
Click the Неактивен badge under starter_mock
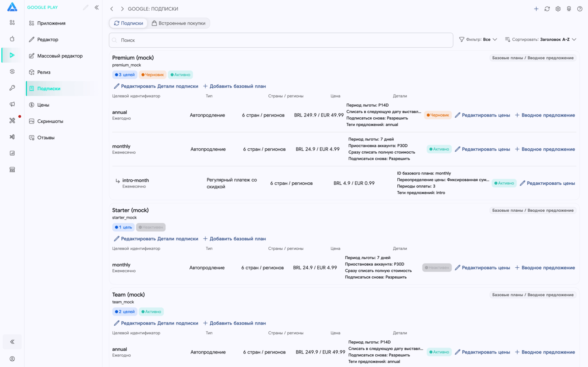(x=151, y=227)
